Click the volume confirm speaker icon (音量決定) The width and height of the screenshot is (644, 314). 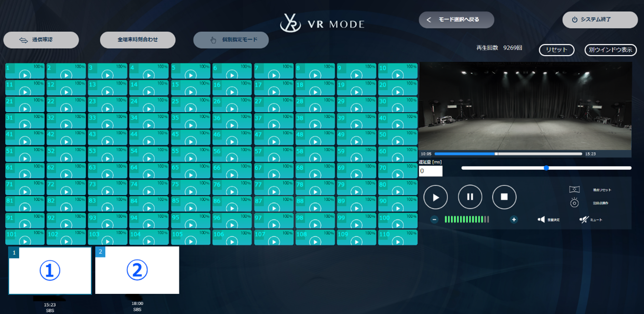541,220
